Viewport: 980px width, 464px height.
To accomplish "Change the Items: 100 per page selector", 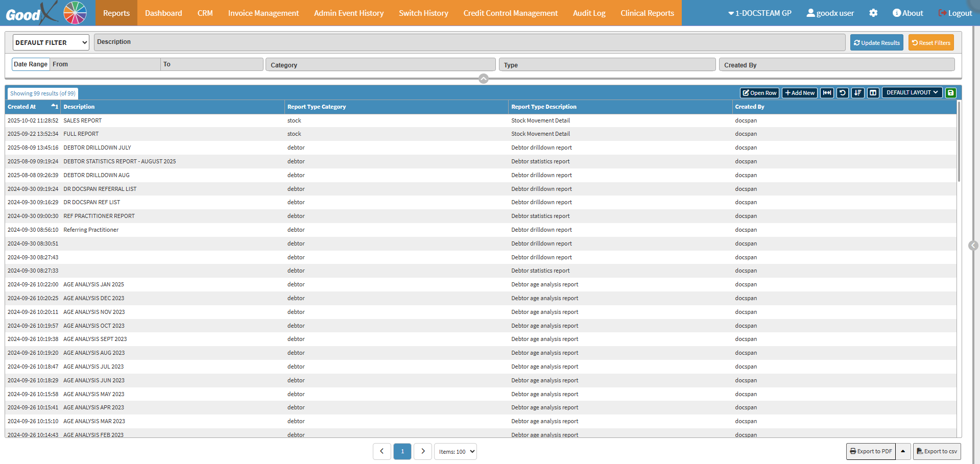I will pyautogui.click(x=456, y=452).
